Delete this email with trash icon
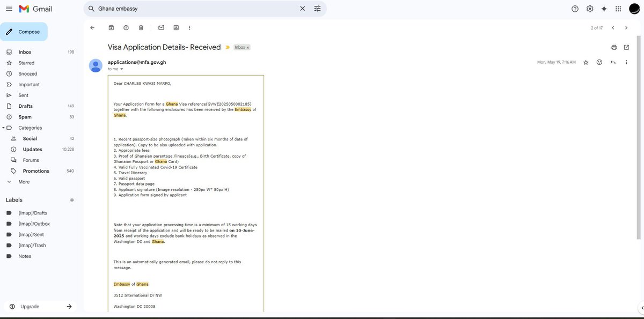The image size is (644, 319). (141, 28)
